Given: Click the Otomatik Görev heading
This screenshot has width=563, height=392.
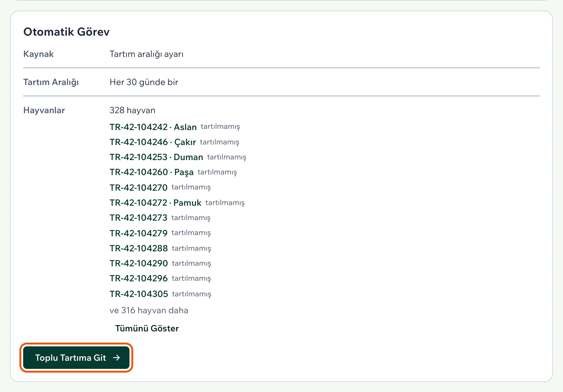Looking at the screenshot, I should (67, 32).
